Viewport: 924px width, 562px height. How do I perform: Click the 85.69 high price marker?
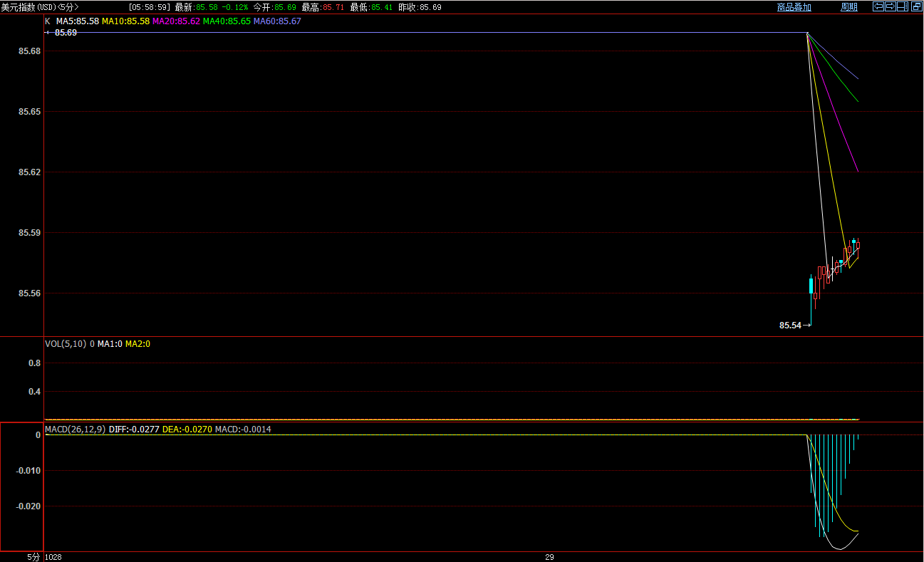pyautogui.click(x=66, y=32)
